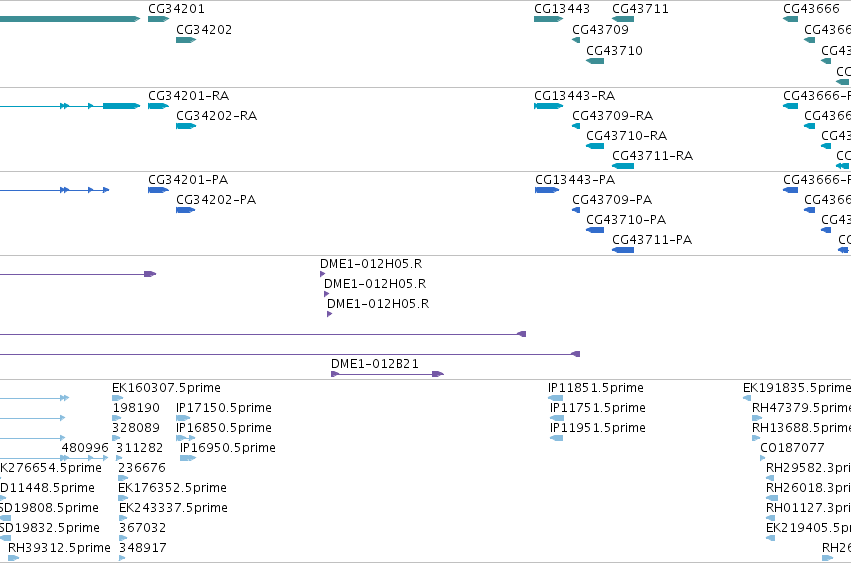This screenshot has height=563, width=851.
Task: Click transcript CG13443-RA label
Action: [x=575, y=96]
